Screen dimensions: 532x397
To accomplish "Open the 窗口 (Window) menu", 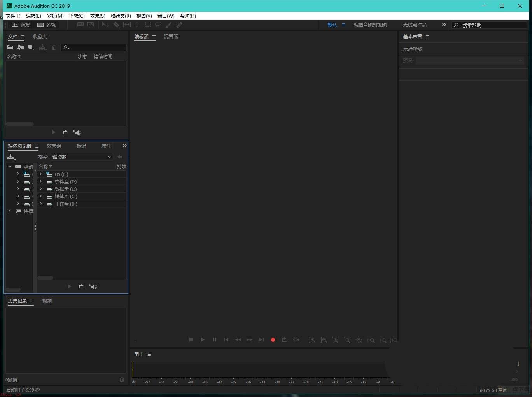I will pyautogui.click(x=166, y=16).
